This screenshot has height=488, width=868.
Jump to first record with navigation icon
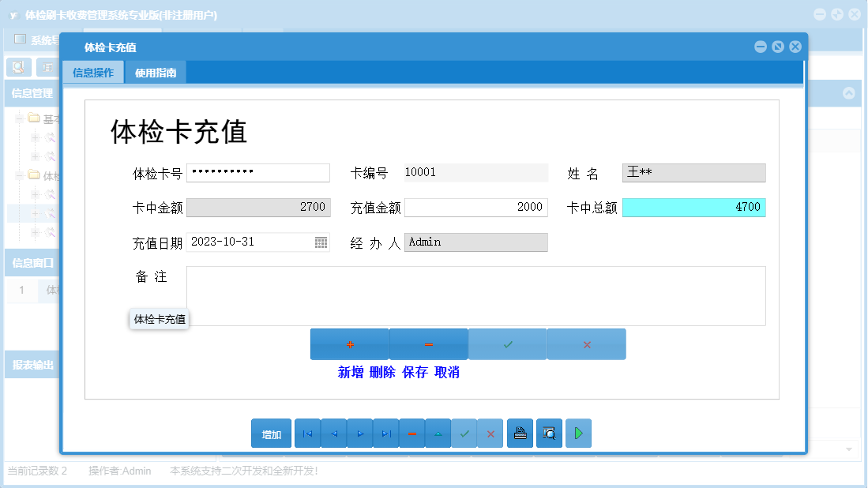coord(307,433)
